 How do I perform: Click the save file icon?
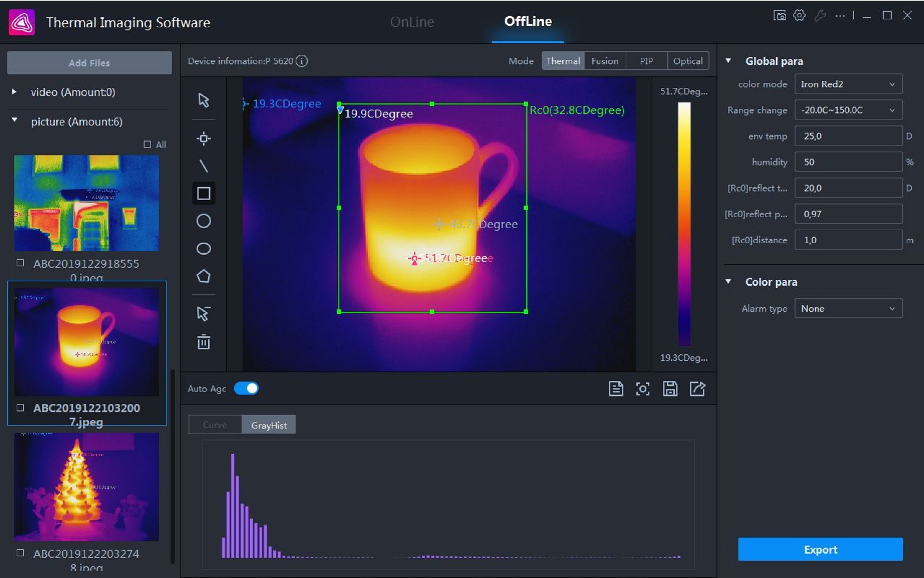click(x=669, y=387)
